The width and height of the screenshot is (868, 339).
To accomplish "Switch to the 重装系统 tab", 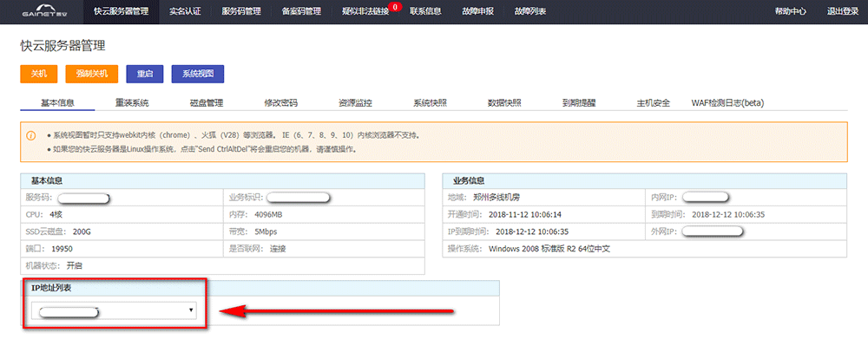I will click(x=132, y=103).
